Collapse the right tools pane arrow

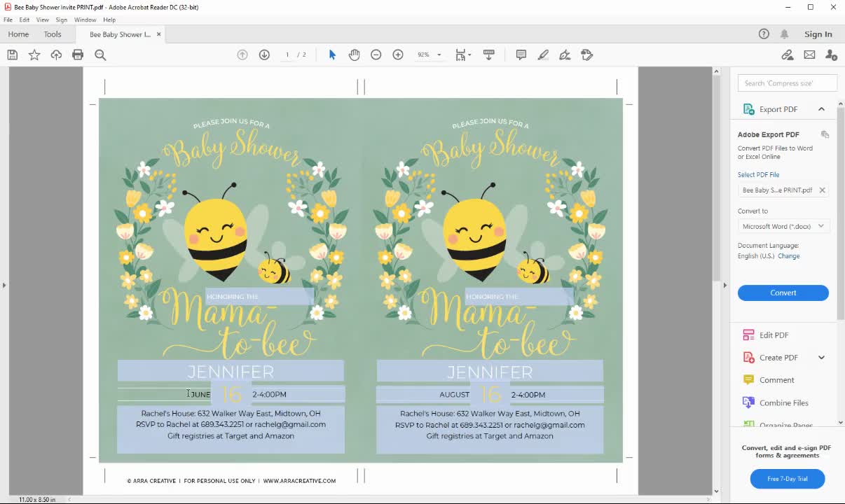point(724,285)
